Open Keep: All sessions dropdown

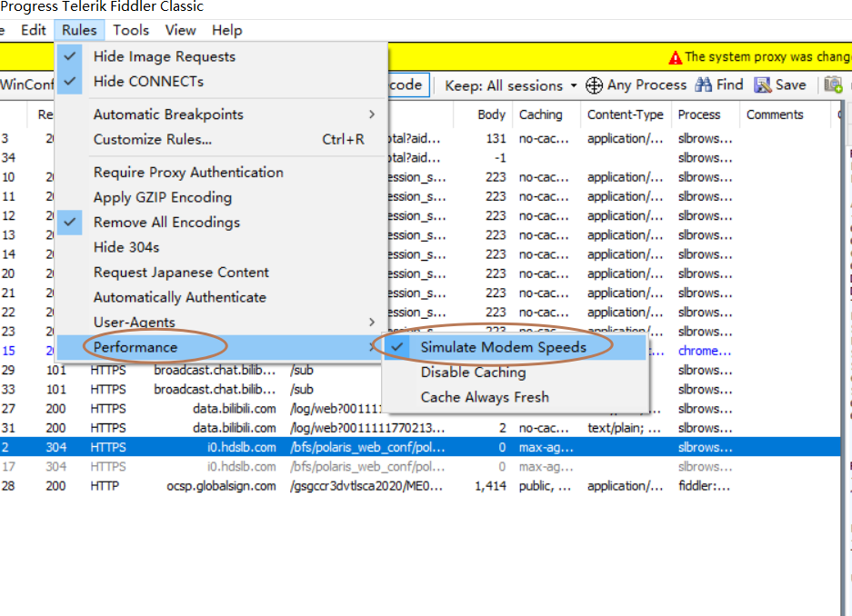pyautogui.click(x=511, y=85)
